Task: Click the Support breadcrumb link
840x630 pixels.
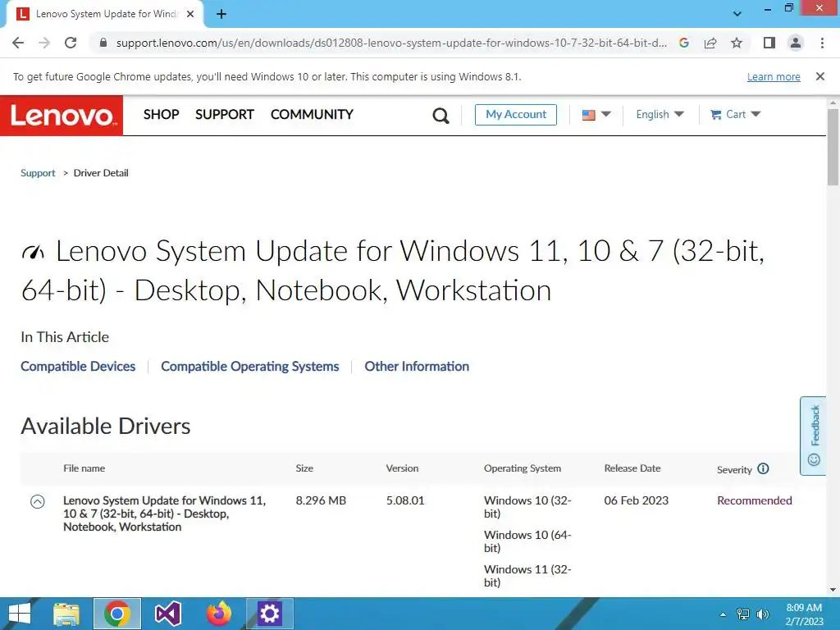Action: 38,173
